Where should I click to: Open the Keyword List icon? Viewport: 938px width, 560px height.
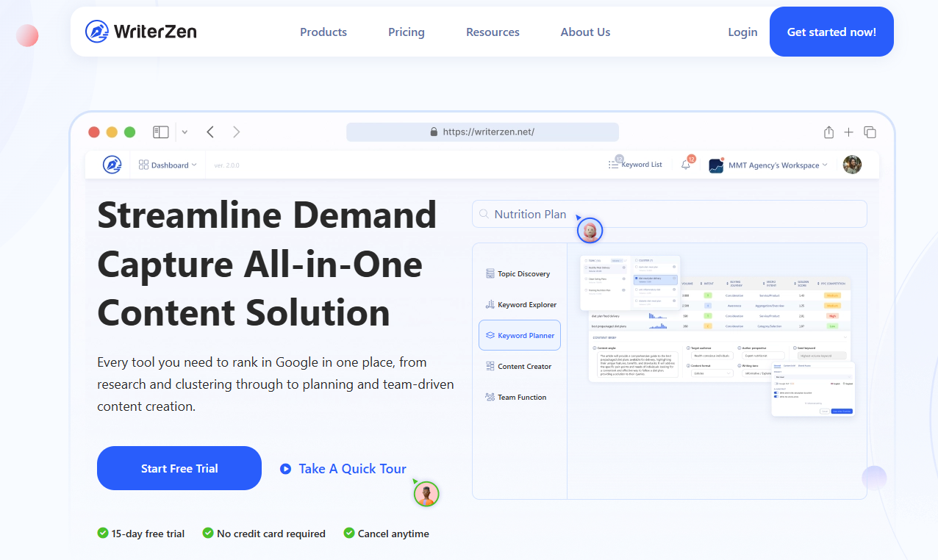(614, 165)
